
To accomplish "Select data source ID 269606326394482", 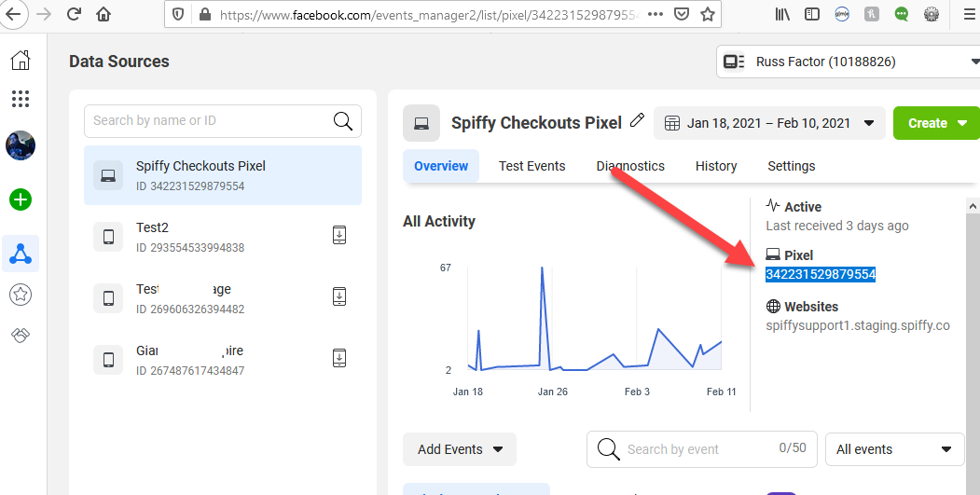I will coord(223,298).
